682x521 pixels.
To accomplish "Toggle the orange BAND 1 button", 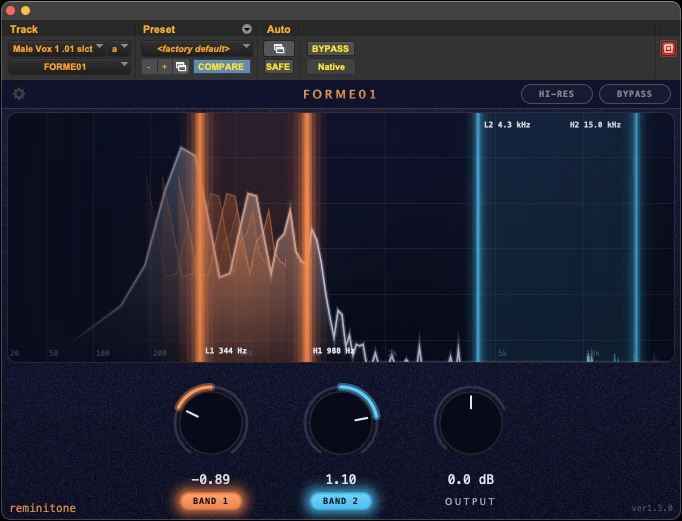I will (211, 501).
